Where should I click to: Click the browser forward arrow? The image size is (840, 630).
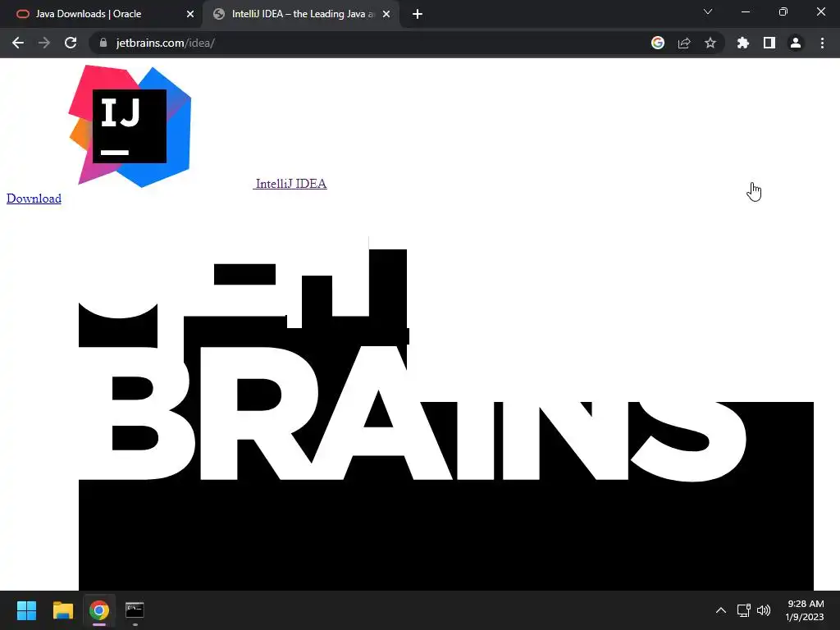[44, 43]
